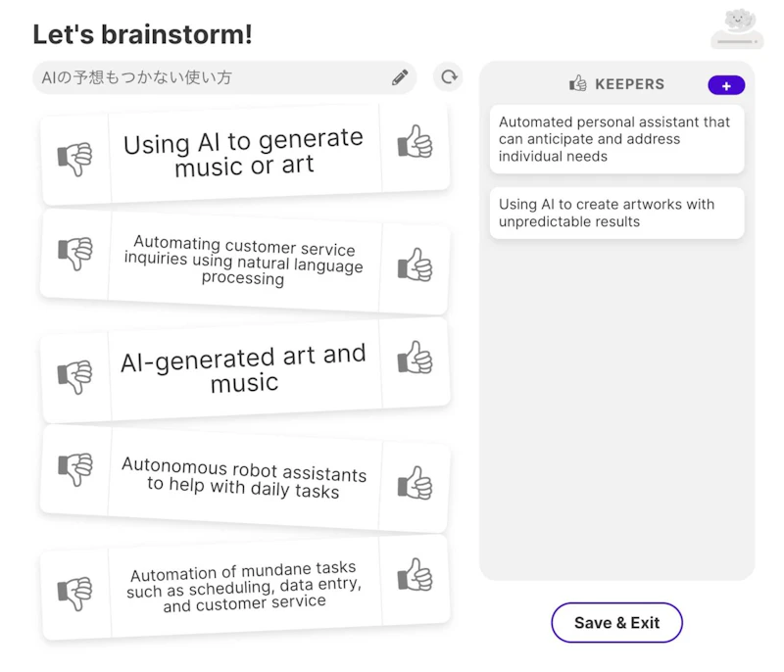Refresh the brainstorm ideas list

click(449, 76)
